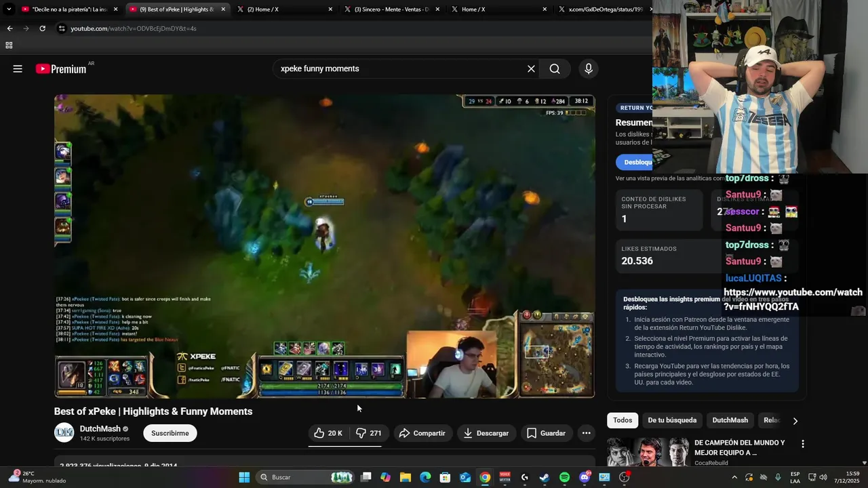This screenshot has width=868, height=488.
Task: Open Voicemeeter from the taskbar
Action: (505, 477)
